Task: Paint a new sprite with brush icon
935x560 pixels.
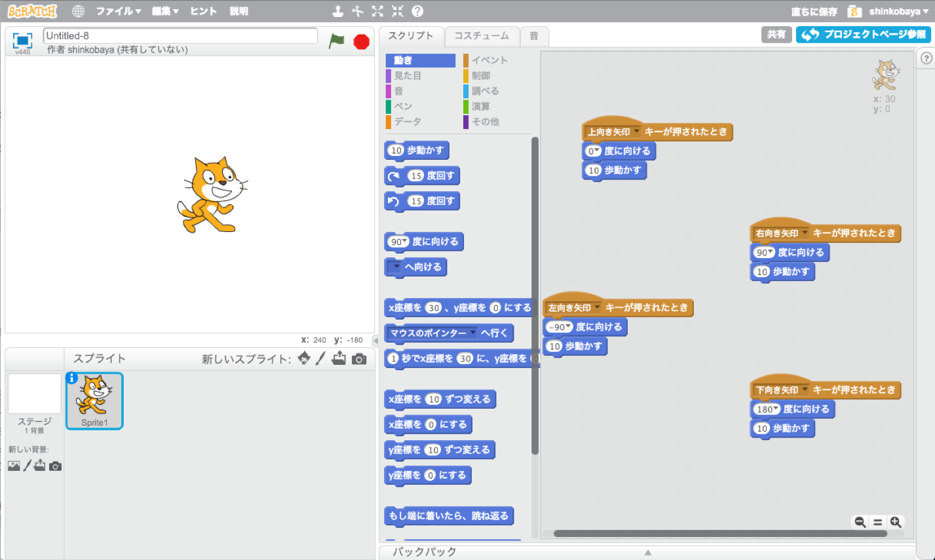Action: (320, 358)
